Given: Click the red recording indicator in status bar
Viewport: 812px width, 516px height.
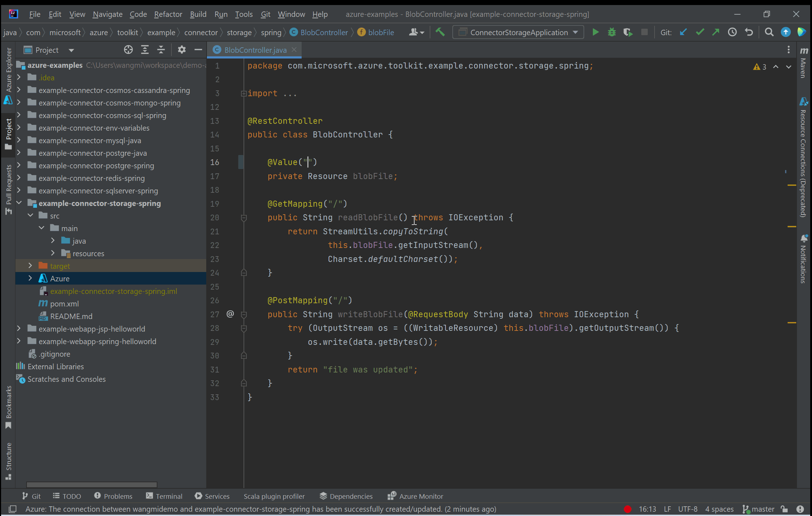Looking at the screenshot, I should (x=628, y=509).
